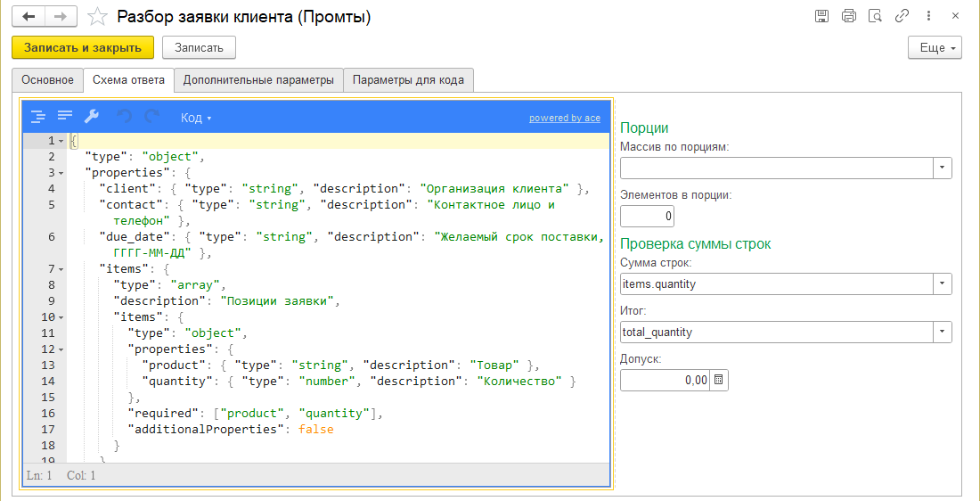Redo the edit in the code editor
The height and width of the screenshot is (501, 980).
pyautogui.click(x=151, y=117)
